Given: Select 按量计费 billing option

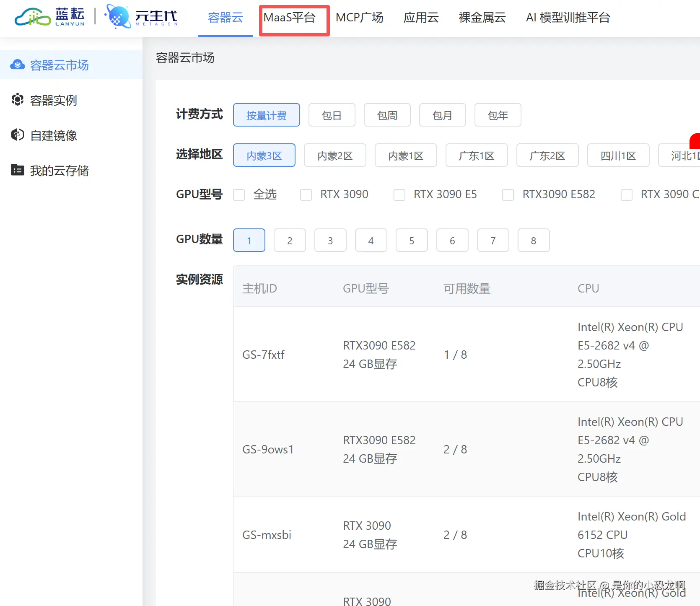Looking at the screenshot, I should [267, 115].
